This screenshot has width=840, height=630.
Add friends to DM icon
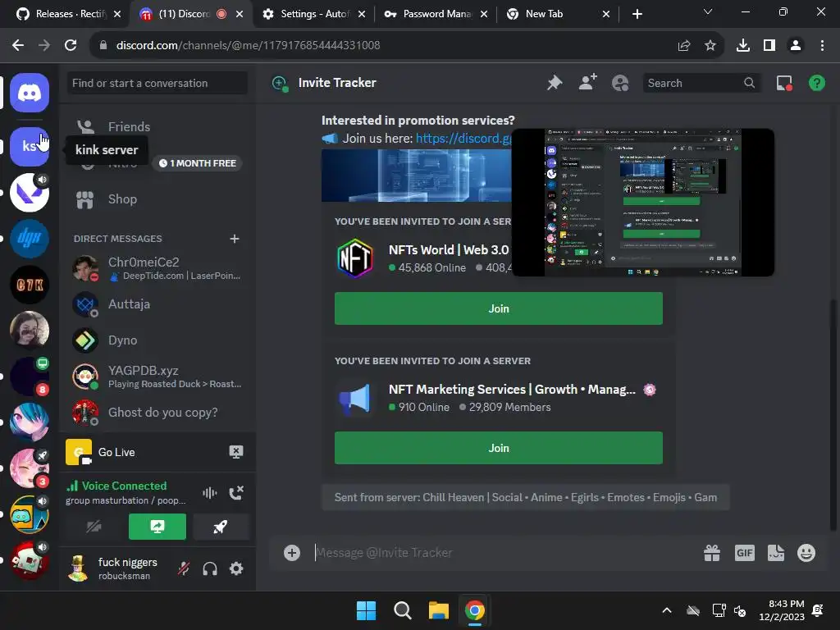pos(587,83)
